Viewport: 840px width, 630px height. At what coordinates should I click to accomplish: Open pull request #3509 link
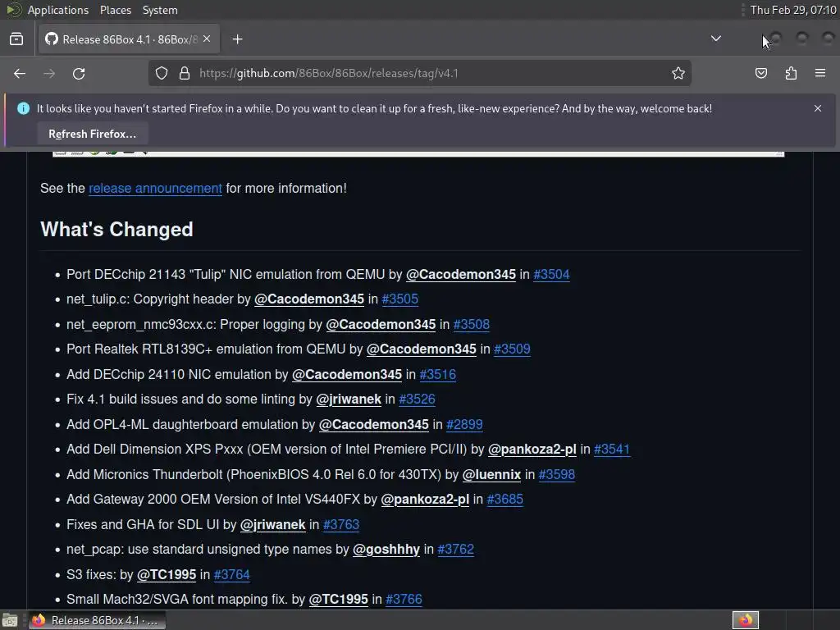(x=512, y=349)
